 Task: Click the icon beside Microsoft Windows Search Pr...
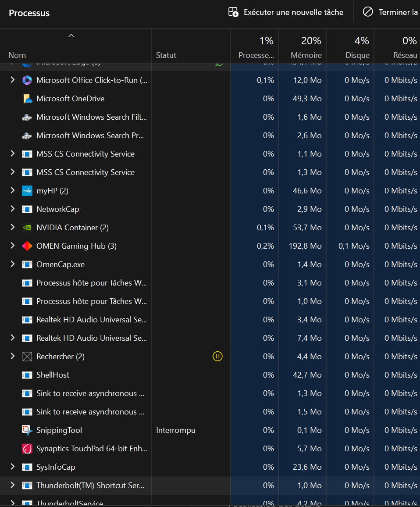(x=27, y=136)
